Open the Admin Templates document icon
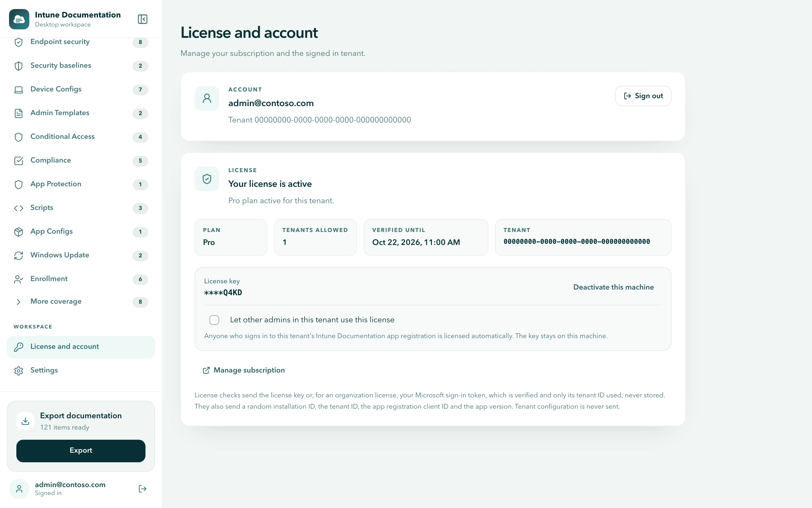This screenshot has width=812, height=508. [19, 113]
